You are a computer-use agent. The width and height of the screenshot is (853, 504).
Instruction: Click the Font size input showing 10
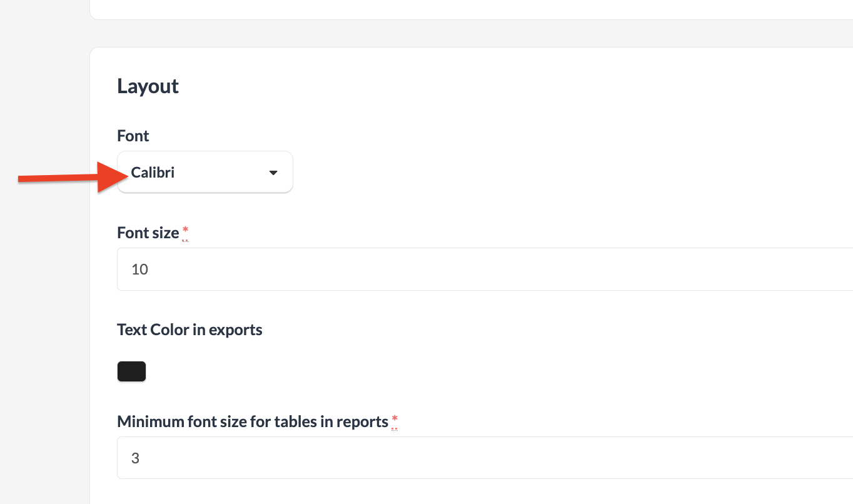485,270
